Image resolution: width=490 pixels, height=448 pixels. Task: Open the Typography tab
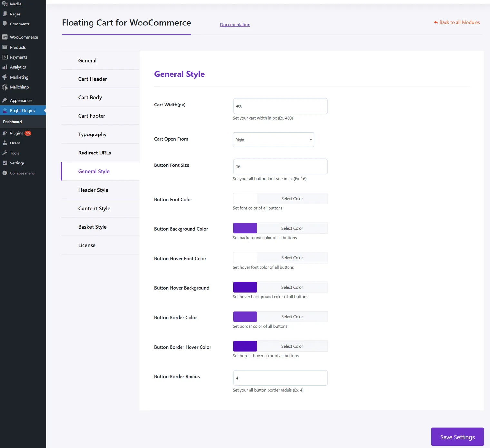(100, 134)
